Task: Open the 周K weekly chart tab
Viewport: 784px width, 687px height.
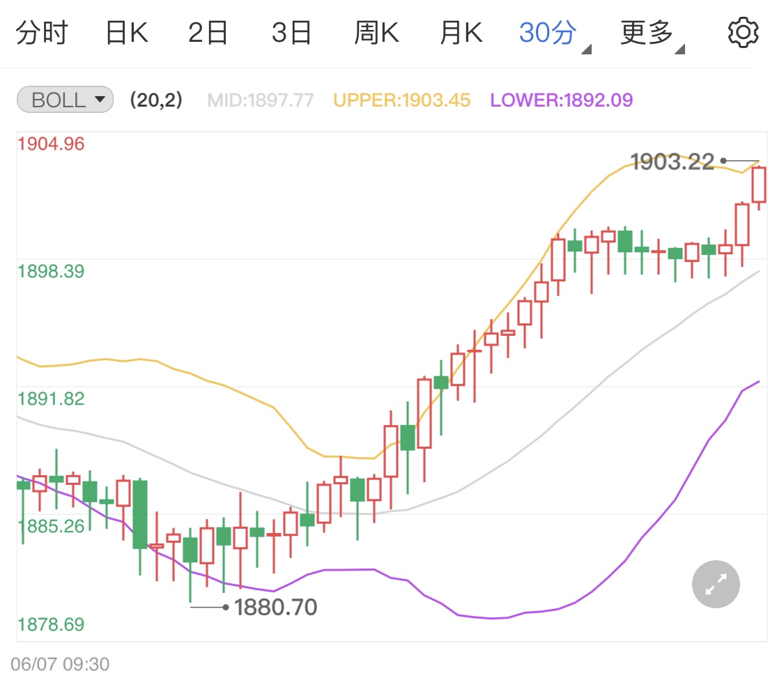Action: point(376,33)
